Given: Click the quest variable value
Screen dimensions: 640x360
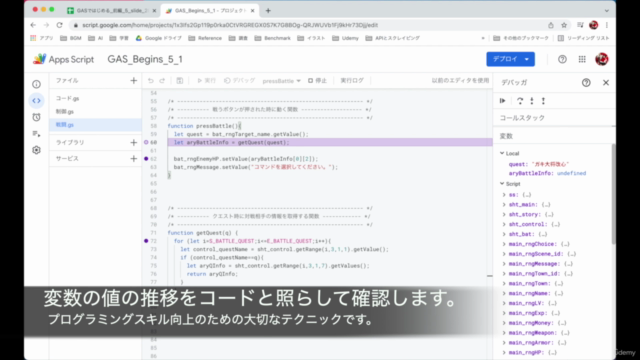Looking at the screenshot, I should coord(551,164).
